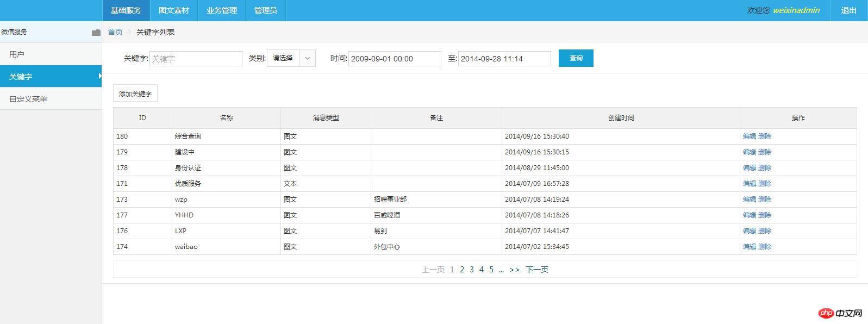Delete the 身份认证 row
This screenshot has height=324, width=868.
tap(765, 168)
